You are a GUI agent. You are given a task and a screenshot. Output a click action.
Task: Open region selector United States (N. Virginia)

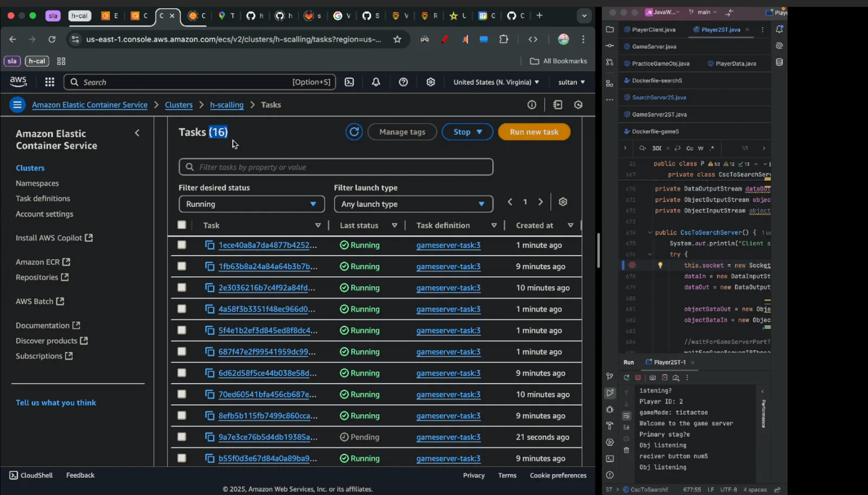tap(496, 82)
